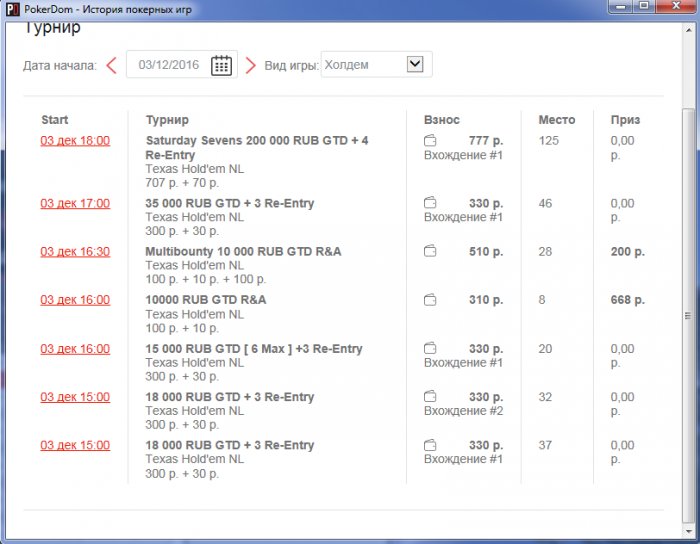Click place value 125
The width and height of the screenshot is (700, 544).
[549, 141]
